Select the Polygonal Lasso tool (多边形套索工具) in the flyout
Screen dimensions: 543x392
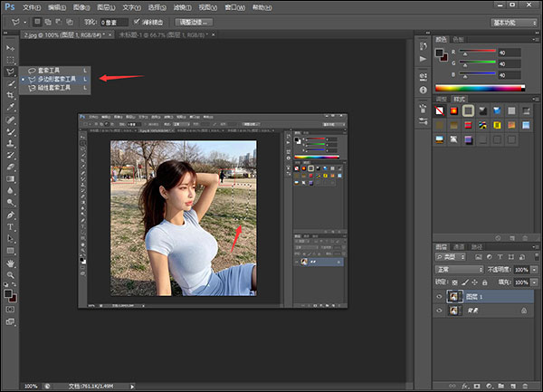tap(56, 79)
